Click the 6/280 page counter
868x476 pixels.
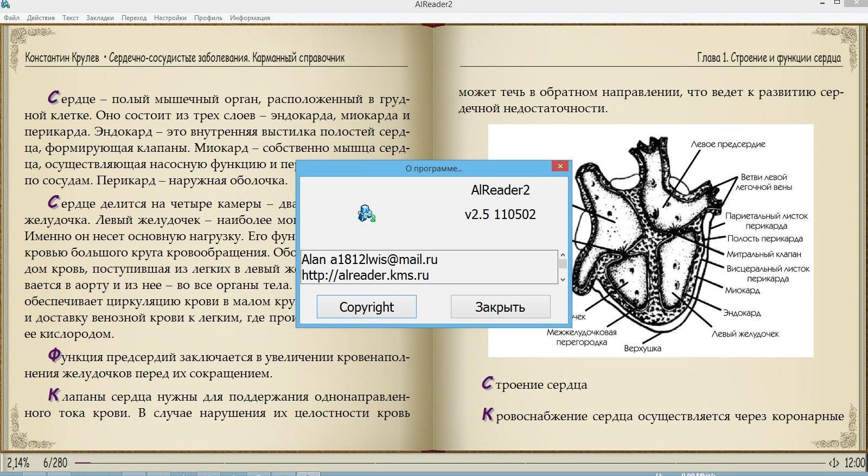click(x=55, y=463)
